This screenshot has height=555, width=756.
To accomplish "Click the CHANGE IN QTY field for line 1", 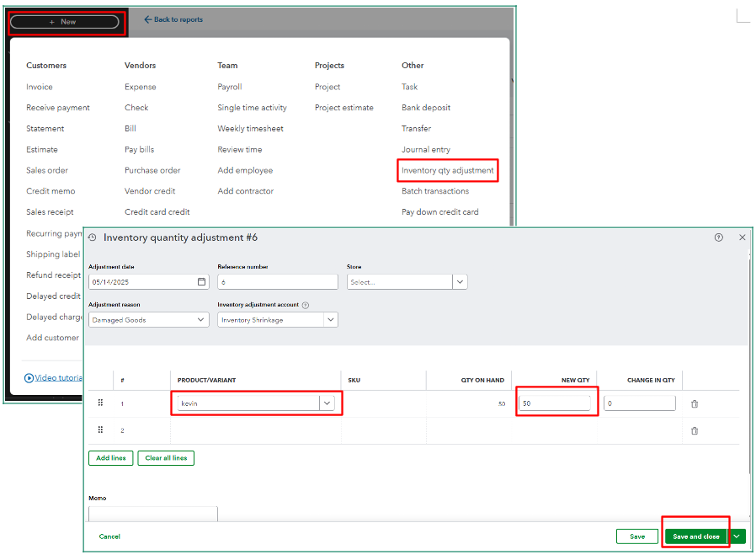I will pos(639,403).
